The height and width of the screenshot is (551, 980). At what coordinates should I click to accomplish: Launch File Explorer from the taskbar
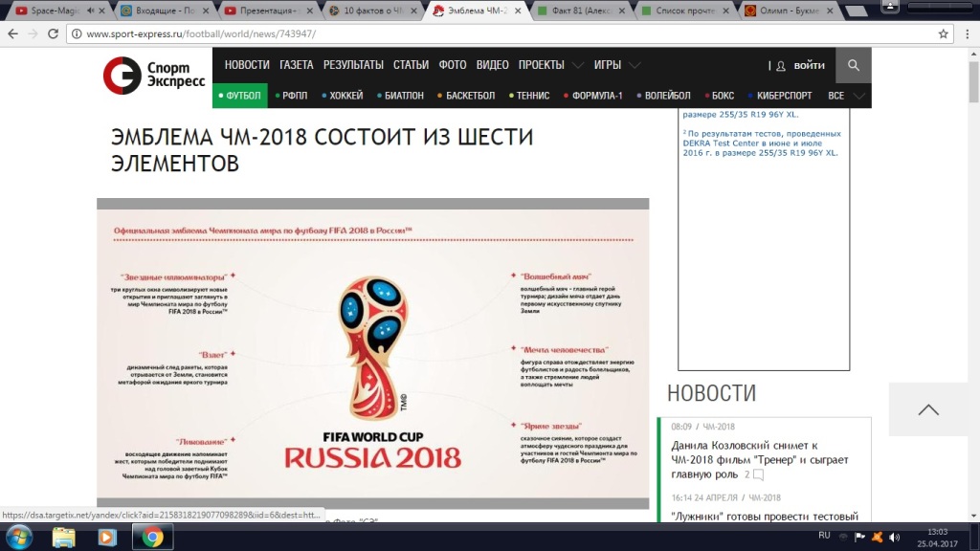coord(63,538)
